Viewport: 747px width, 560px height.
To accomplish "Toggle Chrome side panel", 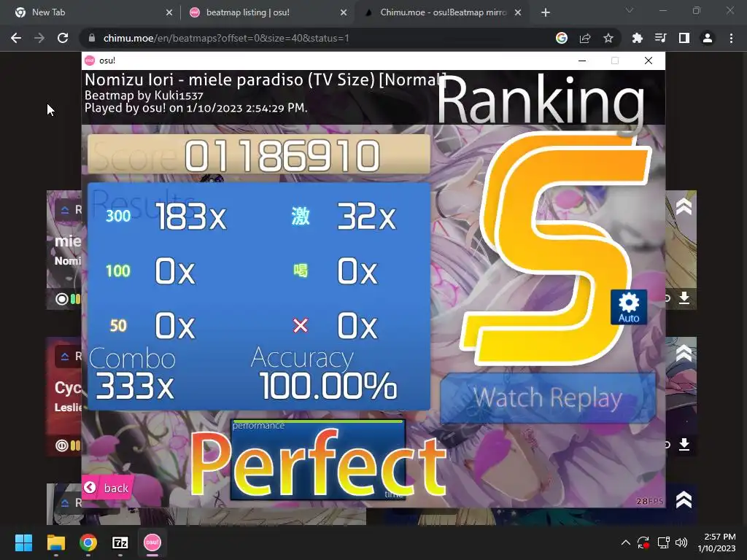I will coord(684,38).
